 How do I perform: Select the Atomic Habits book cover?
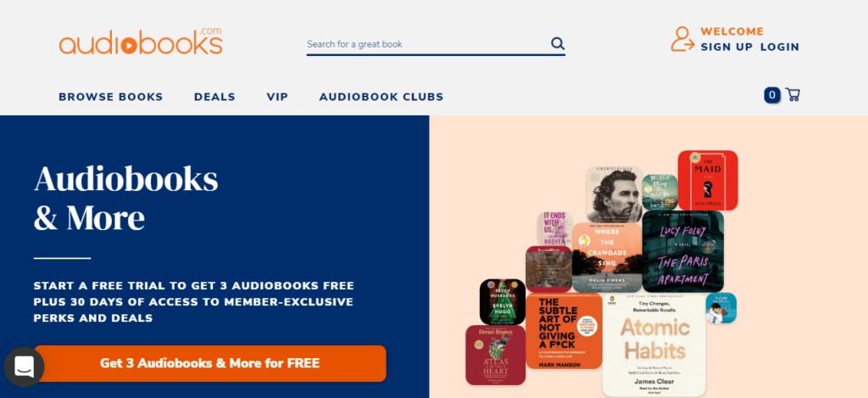point(654,345)
